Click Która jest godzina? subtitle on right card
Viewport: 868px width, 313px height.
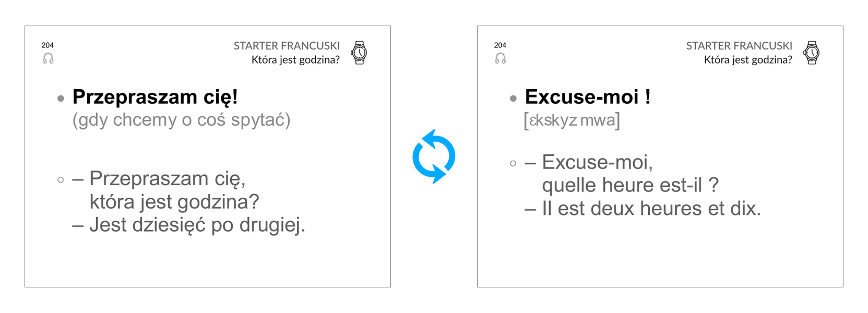(748, 59)
